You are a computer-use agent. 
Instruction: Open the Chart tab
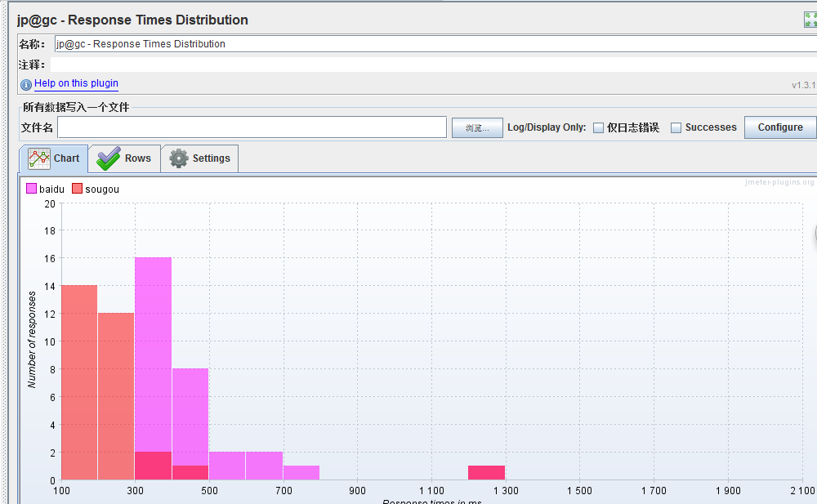54,158
